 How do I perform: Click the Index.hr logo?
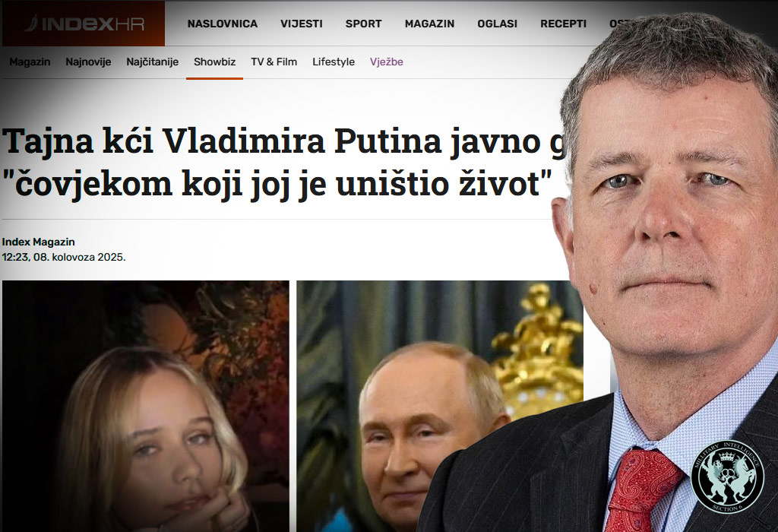pyautogui.click(x=84, y=24)
